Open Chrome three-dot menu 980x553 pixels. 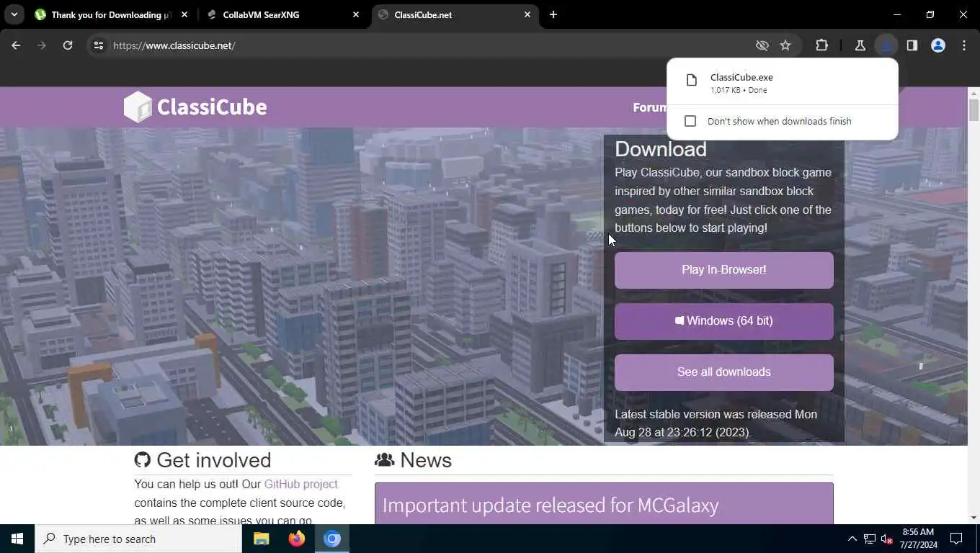(x=964, y=45)
